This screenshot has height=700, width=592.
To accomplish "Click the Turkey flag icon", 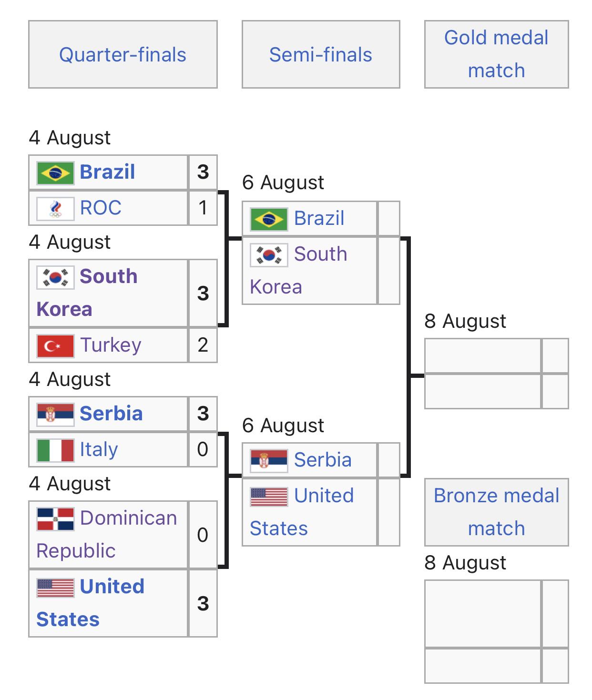I will [x=55, y=346].
